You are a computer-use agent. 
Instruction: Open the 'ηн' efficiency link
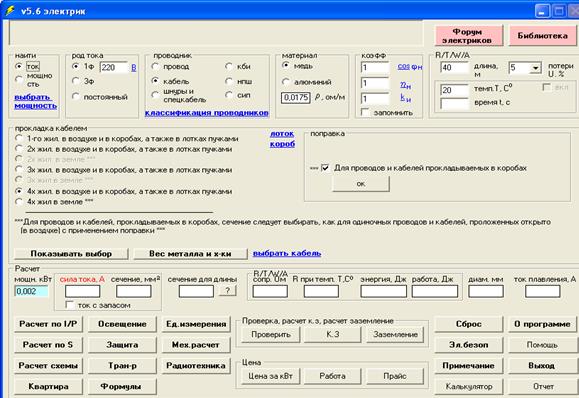405,85
